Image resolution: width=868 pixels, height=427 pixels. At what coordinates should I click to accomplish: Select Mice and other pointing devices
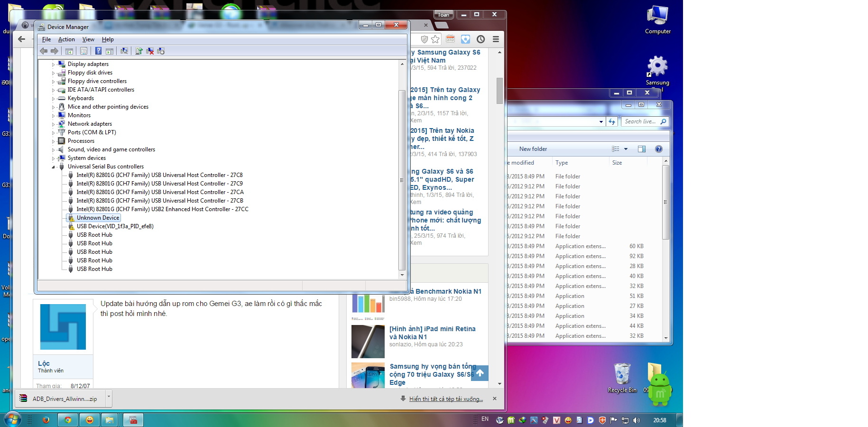pos(108,107)
